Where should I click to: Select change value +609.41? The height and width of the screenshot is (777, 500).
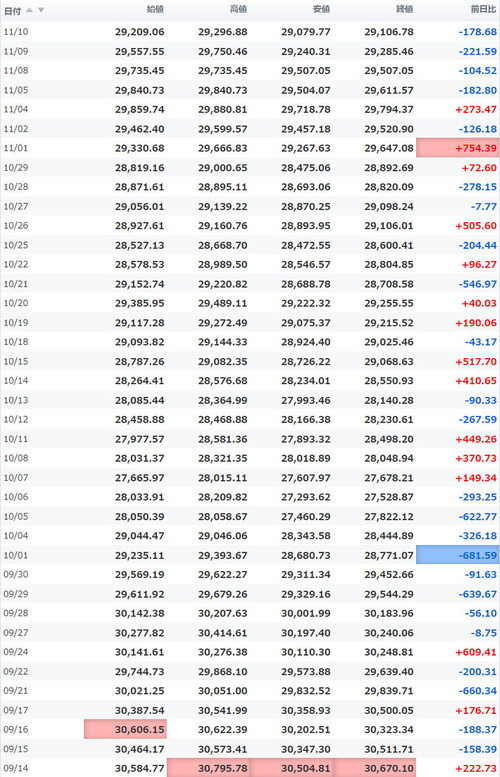pos(476,652)
